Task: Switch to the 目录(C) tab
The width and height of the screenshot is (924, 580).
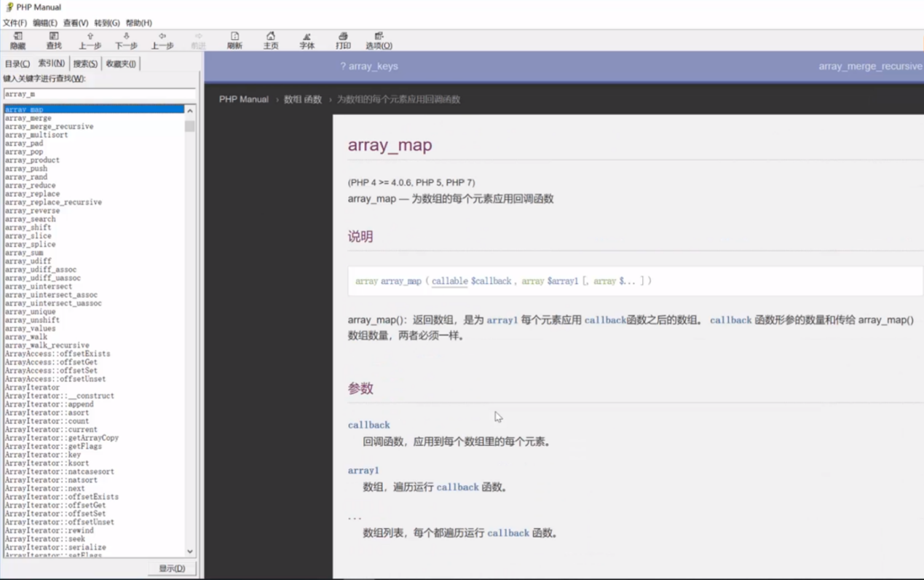Action: [x=17, y=64]
